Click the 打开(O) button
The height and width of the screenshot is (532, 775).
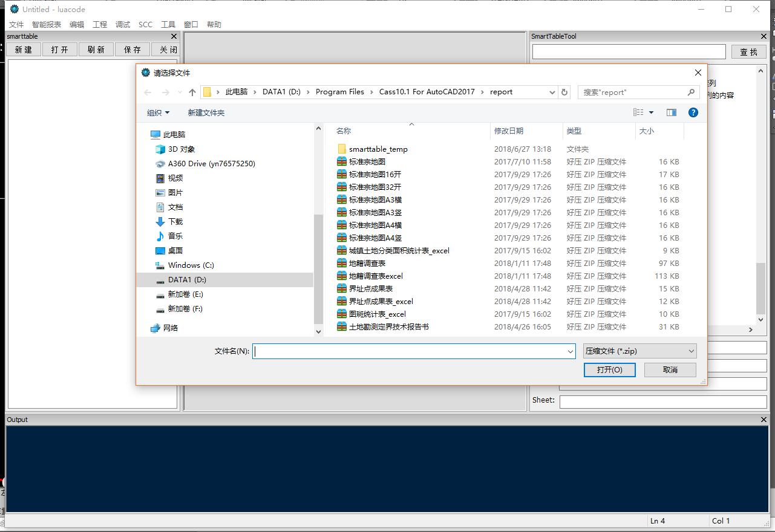pyautogui.click(x=609, y=369)
